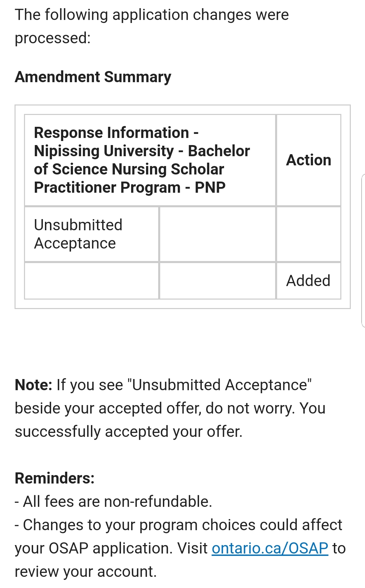This screenshot has height=588, width=365.
Task: Click empty cell left of Added
Action: 217,281
